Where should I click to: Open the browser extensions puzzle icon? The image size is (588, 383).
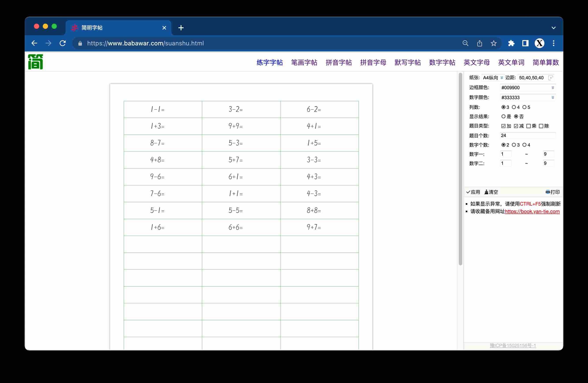[x=511, y=43]
